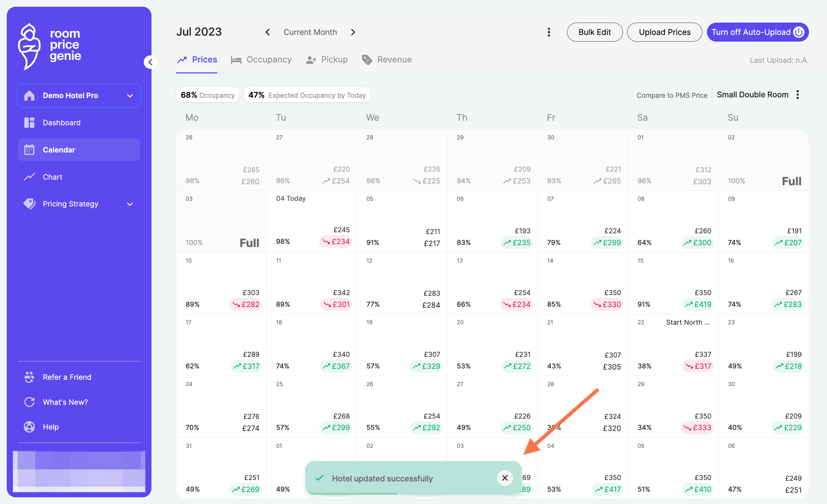Click the Calendar icon in the sidebar

coord(29,150)
